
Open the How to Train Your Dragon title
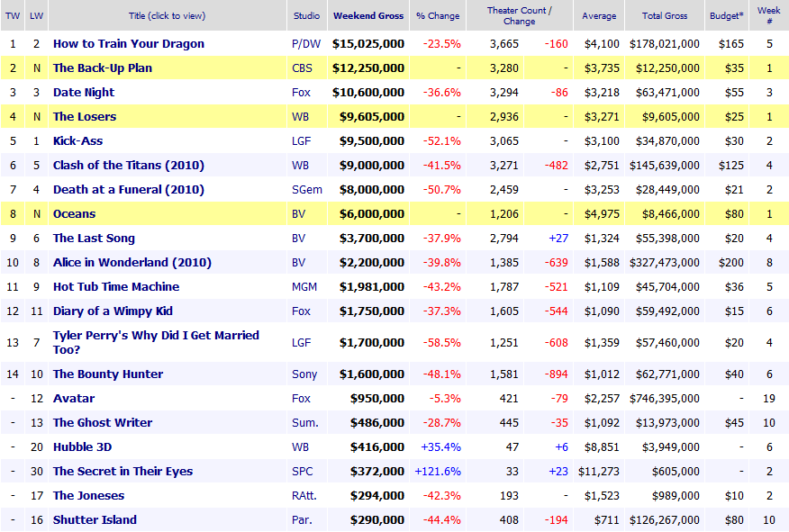(129, 44)
